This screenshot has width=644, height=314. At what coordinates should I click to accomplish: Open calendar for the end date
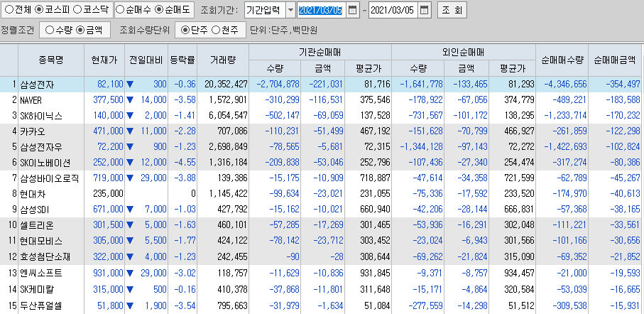[x=425, y=10]
